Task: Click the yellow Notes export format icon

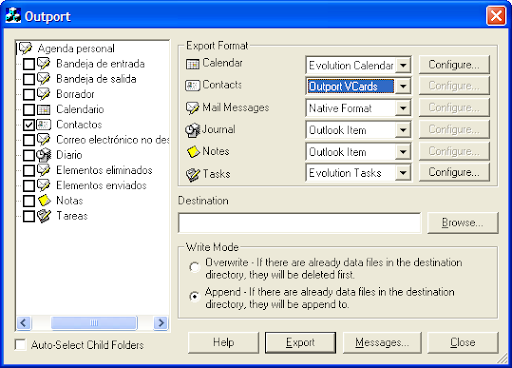Action: coord(193,152)
